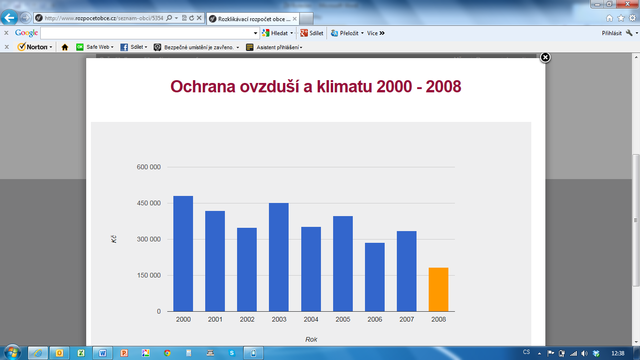This screenshot has height=360, width=640.
Task: Click the Sdílet Google+ share button
Action: (312, 33)
